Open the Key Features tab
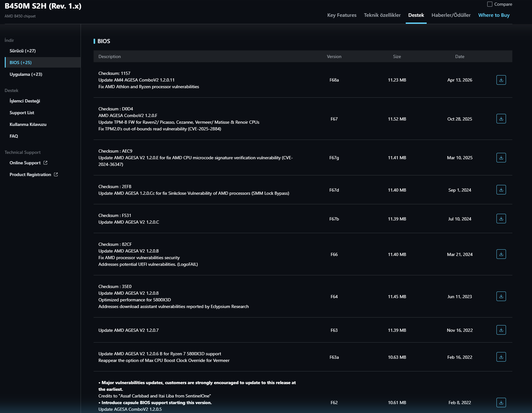Image resolution: width=532 pixels, height=413 pixels. (x=342, y=15)
